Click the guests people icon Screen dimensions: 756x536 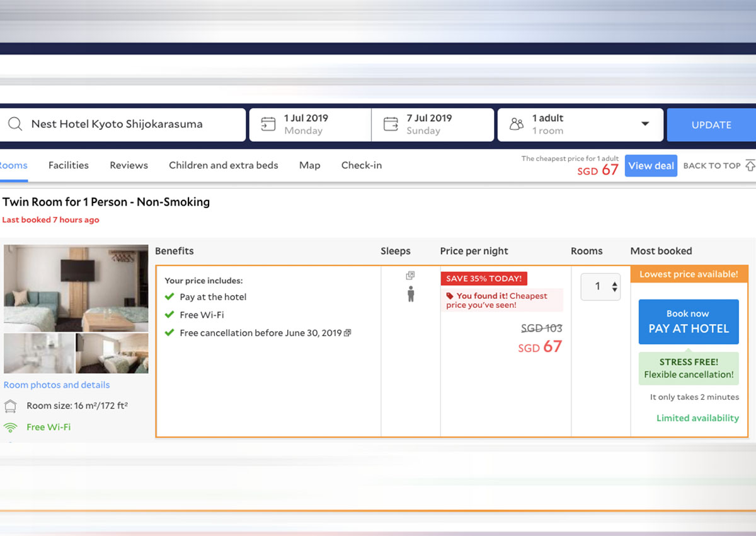pos(517,124)
